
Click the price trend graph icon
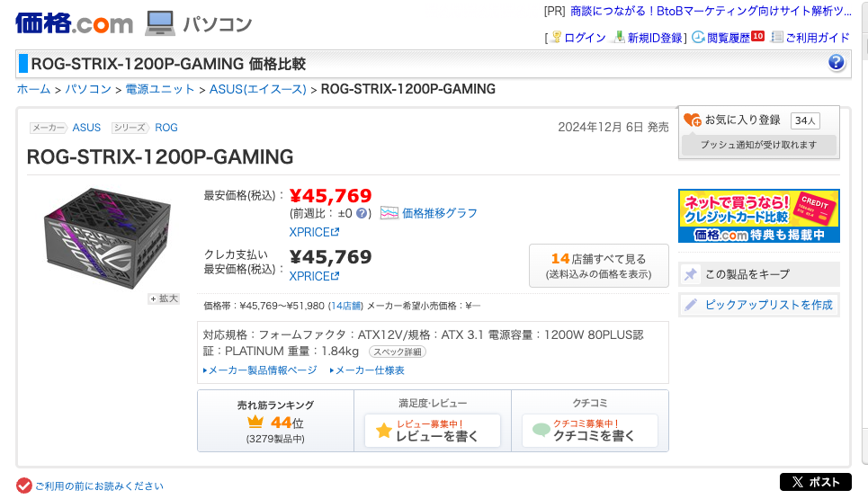389,213
